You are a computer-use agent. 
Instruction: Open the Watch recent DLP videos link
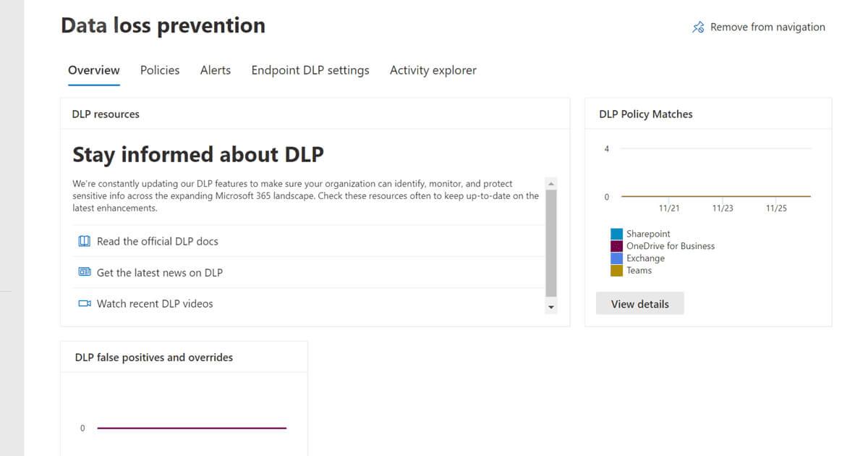tap(155, 304)
